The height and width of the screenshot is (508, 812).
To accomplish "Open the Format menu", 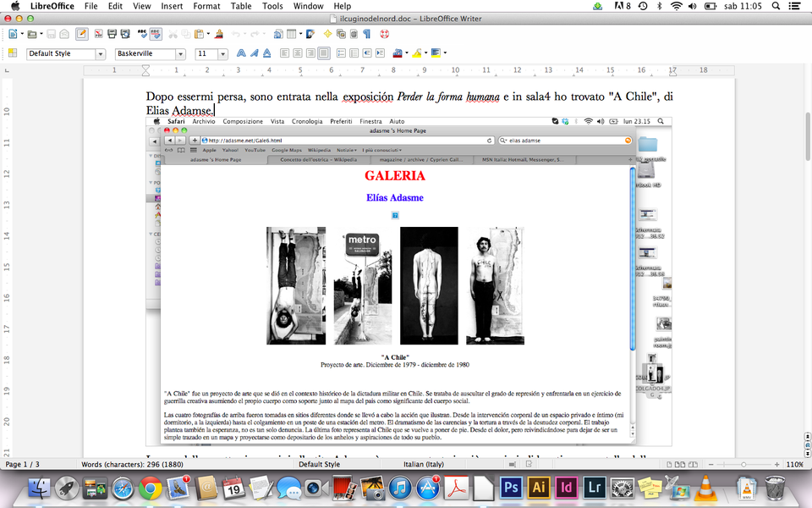I will pos(206,6).
